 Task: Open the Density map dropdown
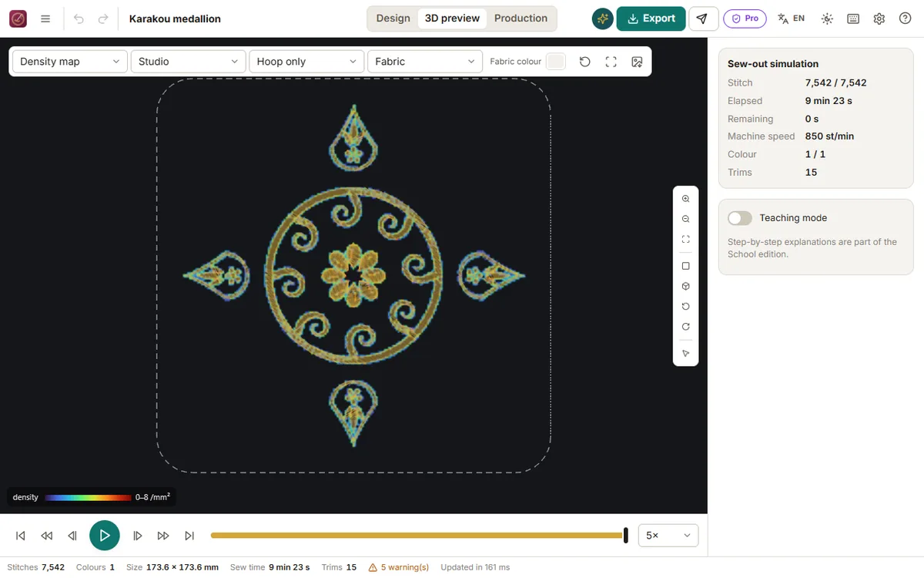tap(70, 62)
